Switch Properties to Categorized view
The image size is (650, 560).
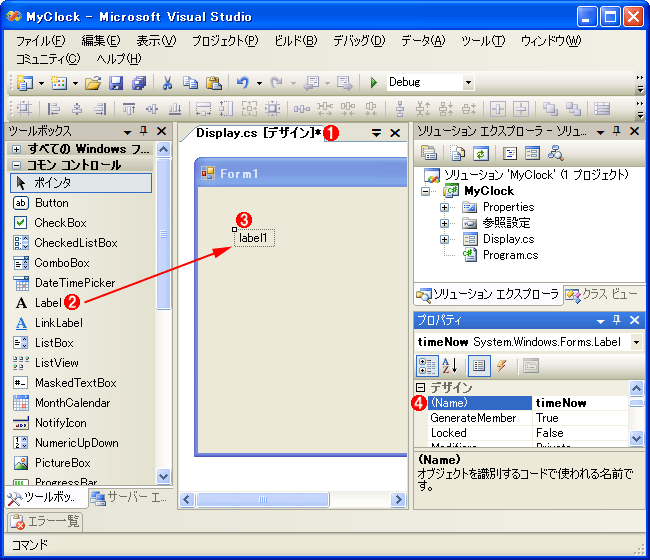click(x=427, y=366)
